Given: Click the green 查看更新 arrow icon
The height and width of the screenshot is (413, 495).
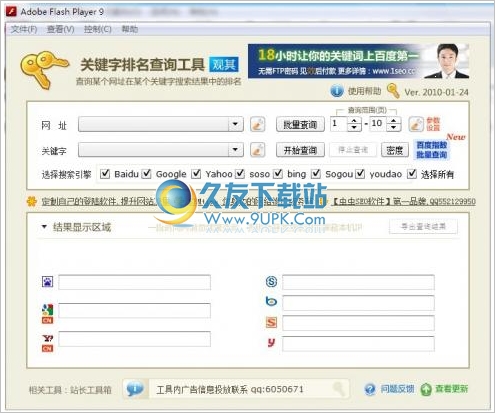Looking at the screenshot, I should [426, 389].
